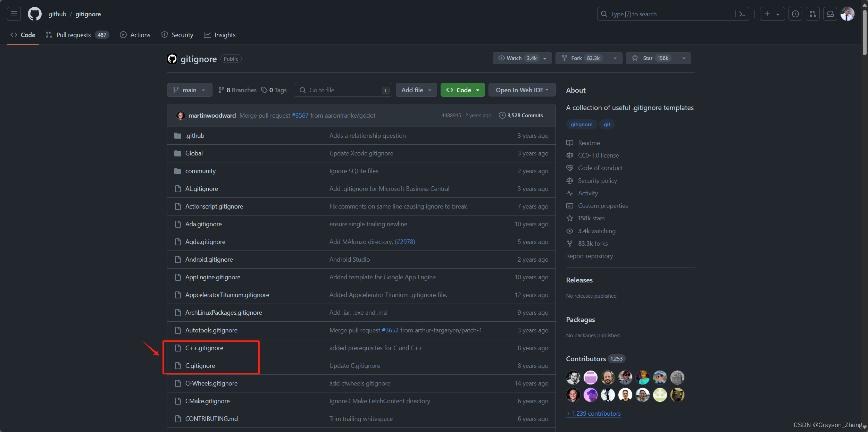Open pull request #3567 link
This screenshot has height=432, width=868.
(x=300, y=115)
